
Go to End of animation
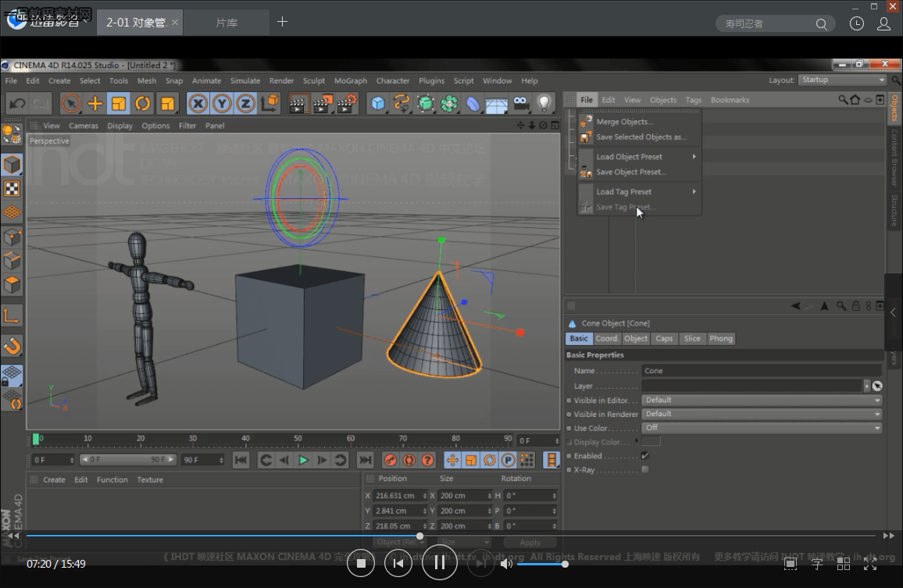click(x=365, y=460)
